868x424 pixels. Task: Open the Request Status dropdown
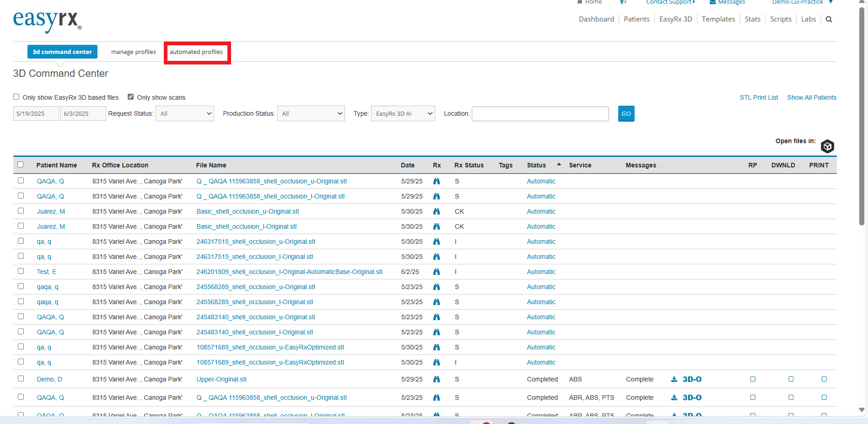[185, 113]
